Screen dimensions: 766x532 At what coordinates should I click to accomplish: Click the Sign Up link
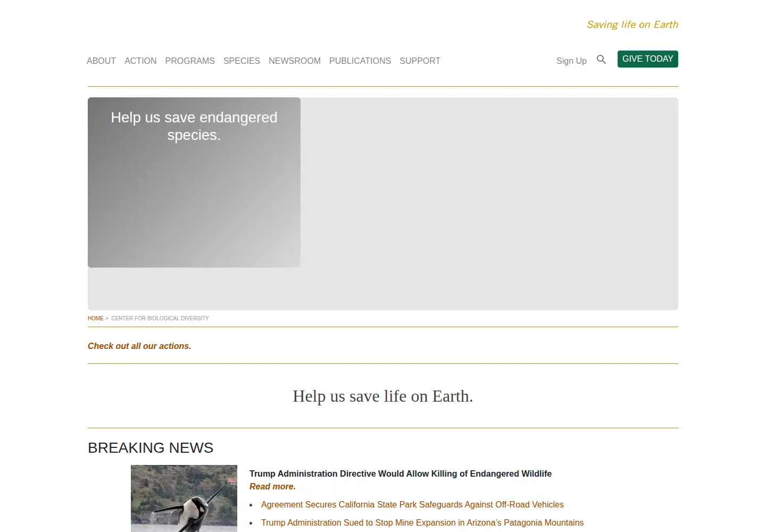point(571,61)
